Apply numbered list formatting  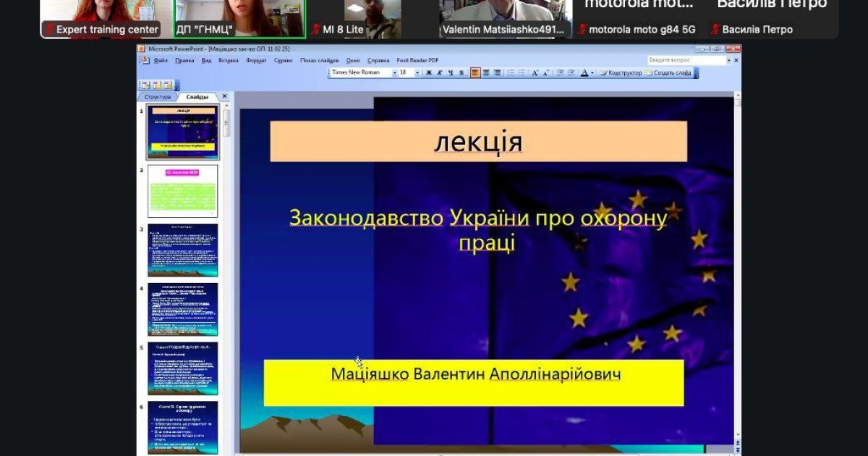tap(511, 72)
